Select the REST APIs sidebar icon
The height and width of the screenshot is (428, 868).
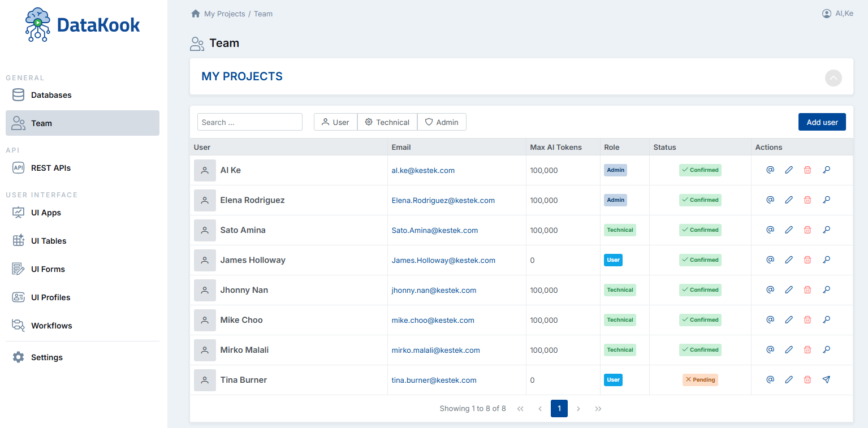(x=18, y=167)
